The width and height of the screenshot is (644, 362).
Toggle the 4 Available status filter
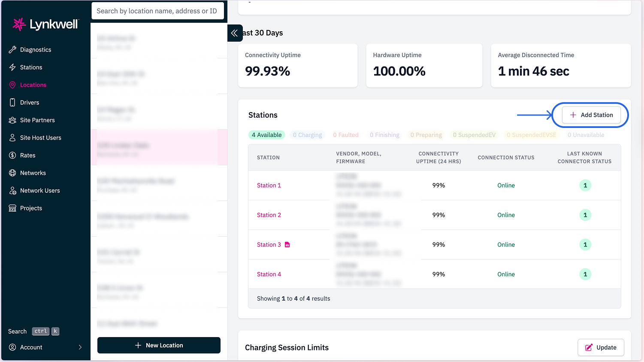[x=266, y=135]
